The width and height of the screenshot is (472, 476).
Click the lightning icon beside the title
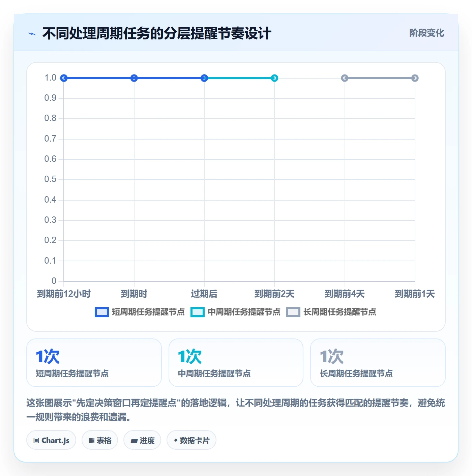[32, 34]
